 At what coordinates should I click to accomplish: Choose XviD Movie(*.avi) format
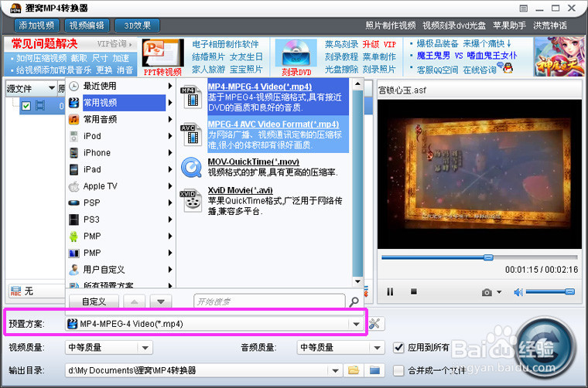pos(241,190)
